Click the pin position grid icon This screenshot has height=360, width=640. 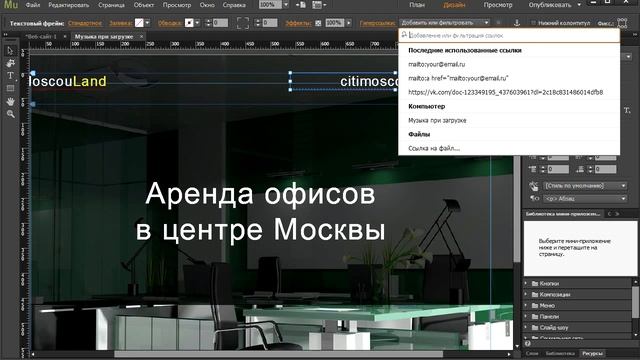click(622, 22)
